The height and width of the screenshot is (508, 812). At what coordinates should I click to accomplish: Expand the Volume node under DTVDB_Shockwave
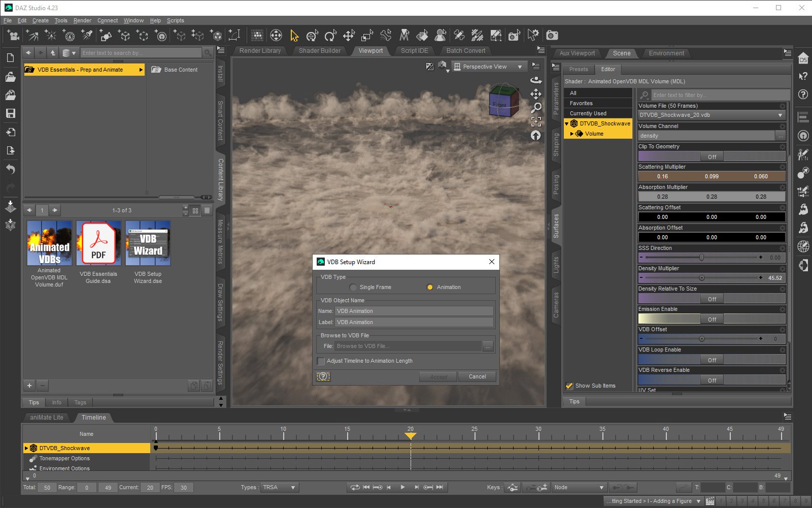tap(572, 134)
